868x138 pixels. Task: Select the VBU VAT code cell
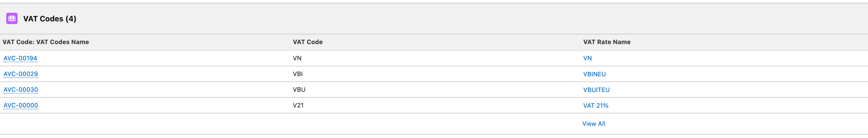[x=299, y=90]
